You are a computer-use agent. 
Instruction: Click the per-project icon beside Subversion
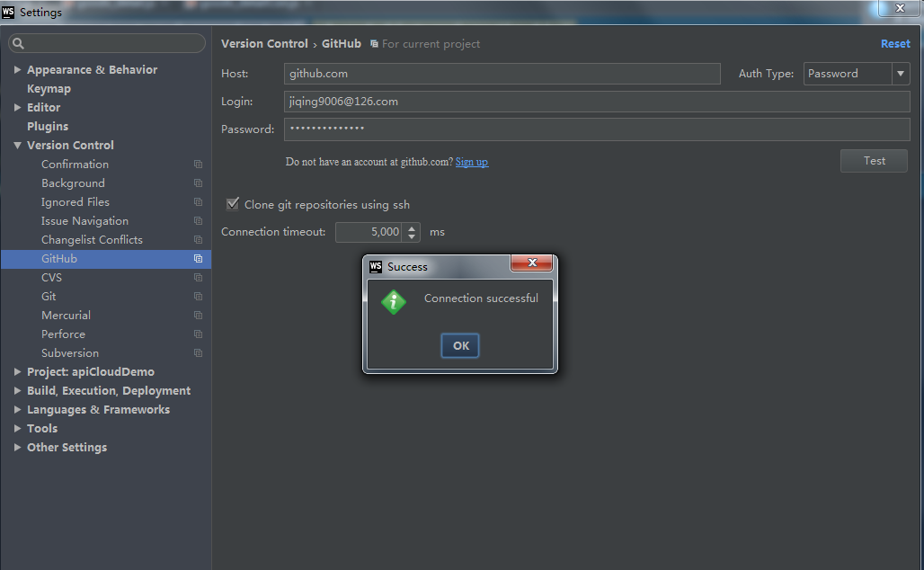198,353
